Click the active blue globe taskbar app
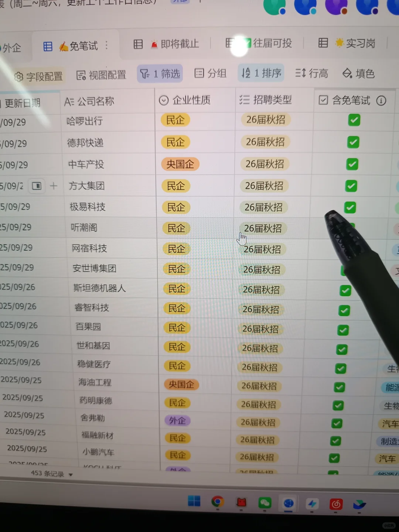The width and height of the screenshot is (399, 532). click(x=289, y=503)
